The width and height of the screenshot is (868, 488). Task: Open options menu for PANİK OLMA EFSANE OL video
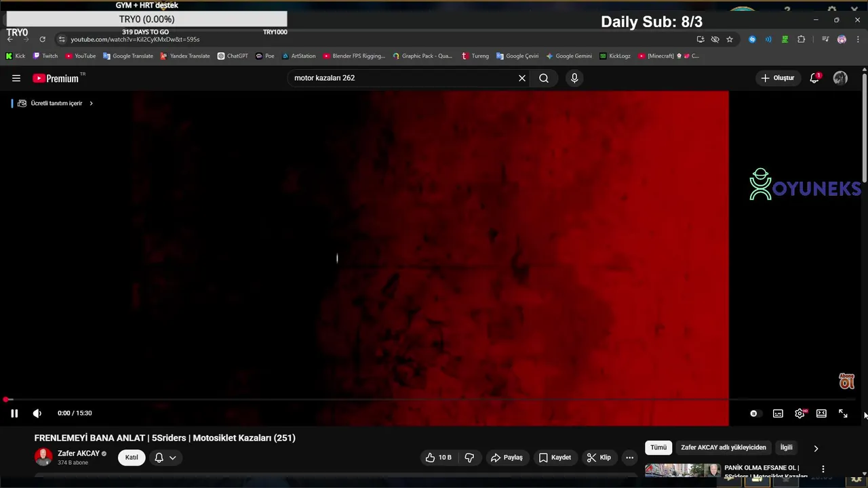pos(823,469)
